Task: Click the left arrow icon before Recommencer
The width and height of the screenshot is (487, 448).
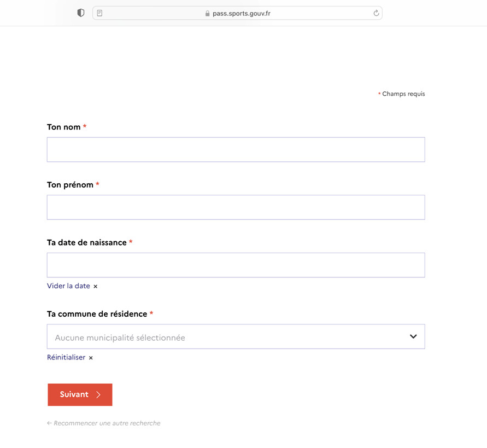Action: pyautogui.click(x=49, y=423)
